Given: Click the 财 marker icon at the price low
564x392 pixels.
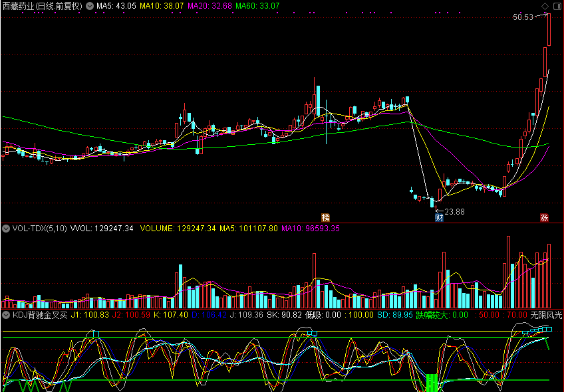Looking at the screenshot, I should (x=439, y=217).
